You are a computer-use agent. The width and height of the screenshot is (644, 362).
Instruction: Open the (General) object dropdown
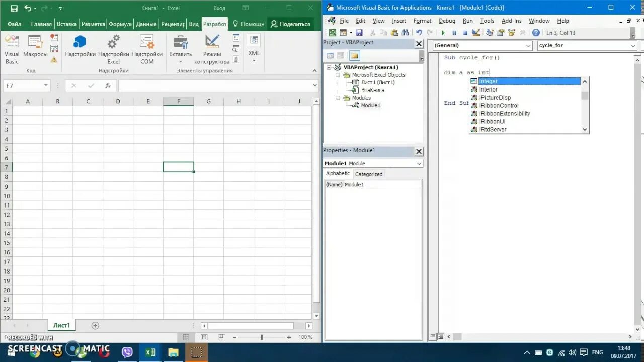coord(528,46)
